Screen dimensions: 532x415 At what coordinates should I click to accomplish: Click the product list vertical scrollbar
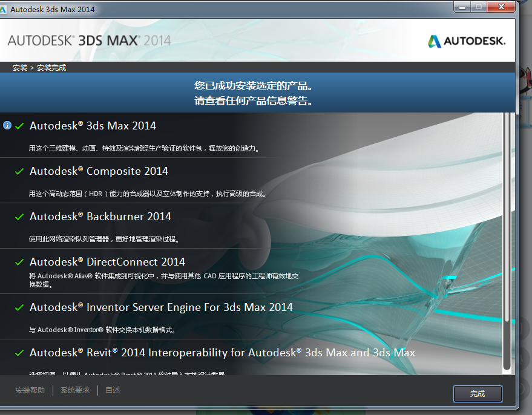(x=507, y=242)
